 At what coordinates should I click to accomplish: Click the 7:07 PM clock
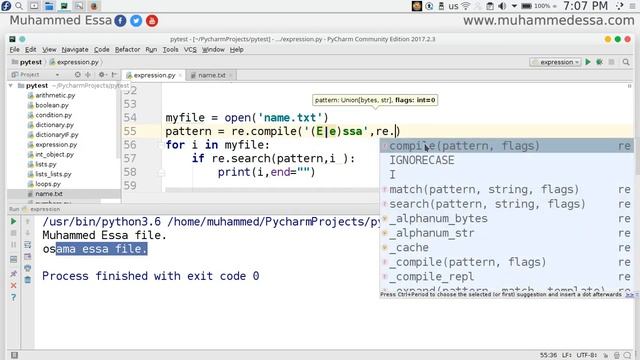585,6
